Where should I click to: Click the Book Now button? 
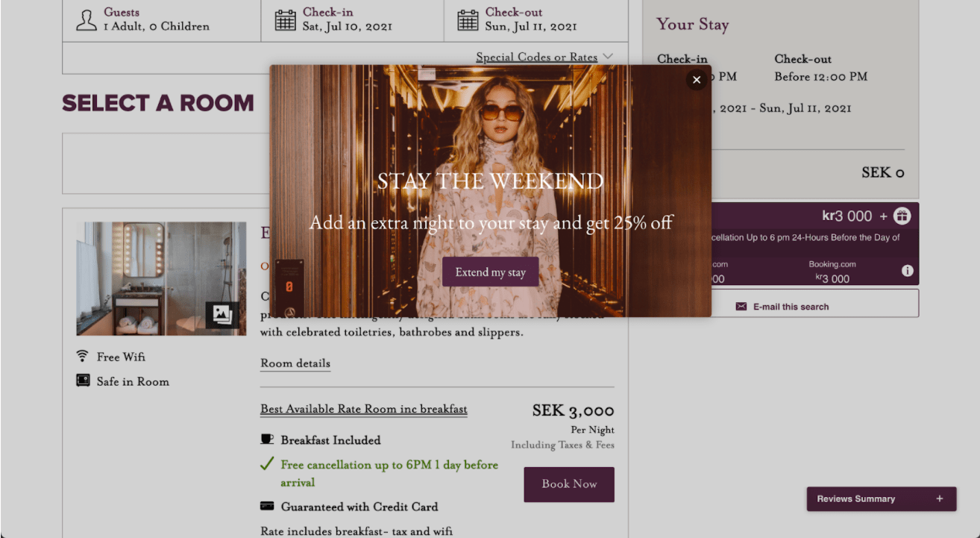[569, 484]
